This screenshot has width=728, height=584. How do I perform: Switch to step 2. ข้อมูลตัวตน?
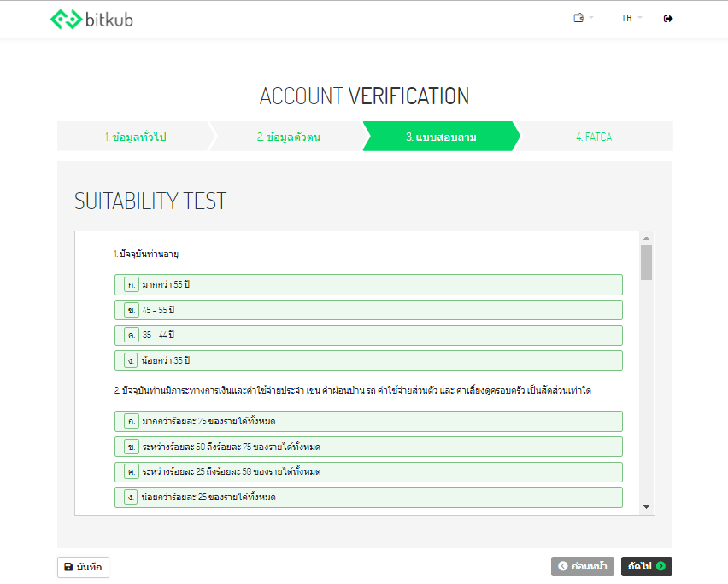(x=288, y=137)
